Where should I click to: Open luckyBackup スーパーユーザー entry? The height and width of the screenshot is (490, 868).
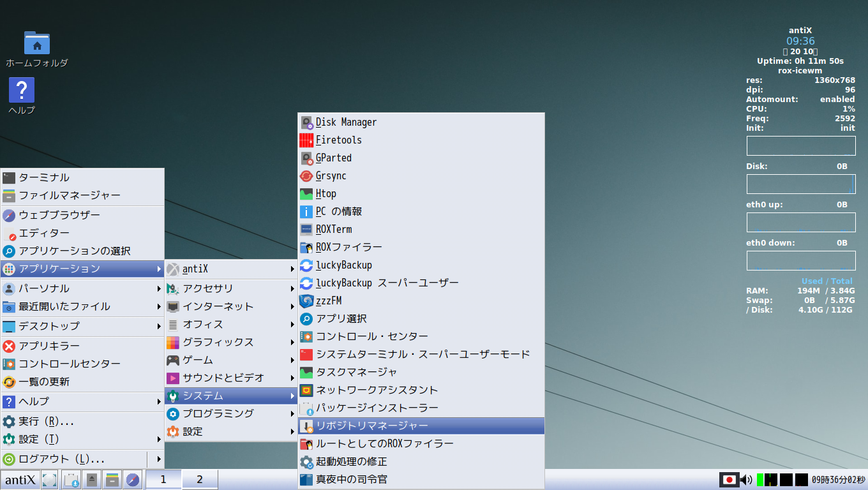click(x=421, y=283)
